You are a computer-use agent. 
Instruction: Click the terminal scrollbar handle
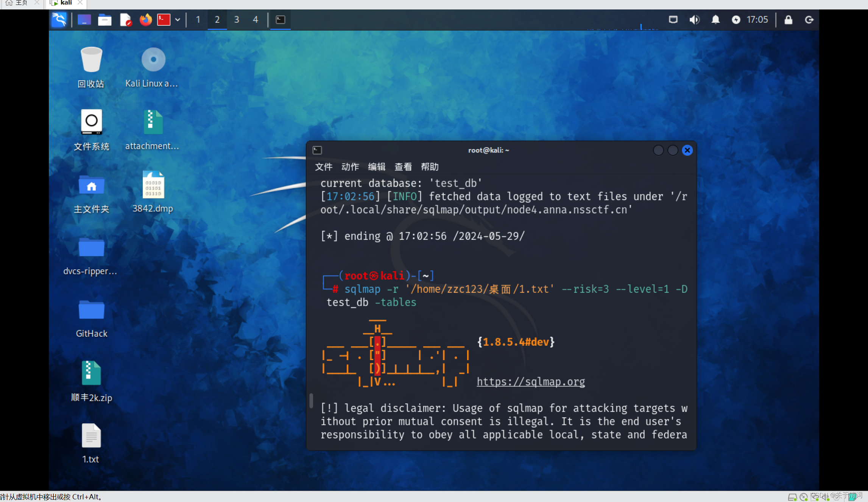311,400
